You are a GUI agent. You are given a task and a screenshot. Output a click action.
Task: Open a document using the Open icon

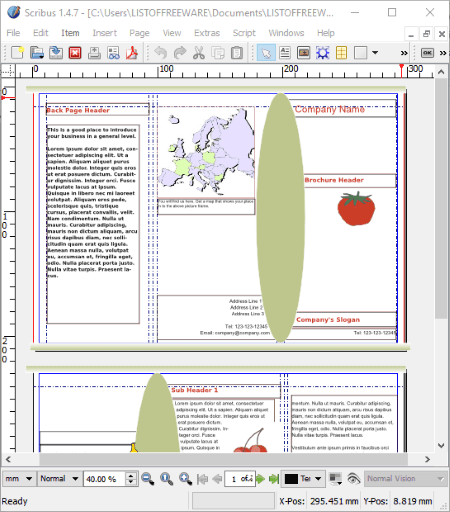coord(37,53)
